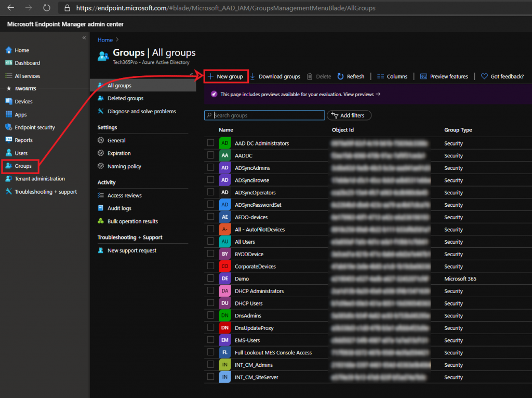This screenshot has height=398, width=532.
Task: Select the INT_CM_SiteServer row checkbox
Action: [210, 377]
